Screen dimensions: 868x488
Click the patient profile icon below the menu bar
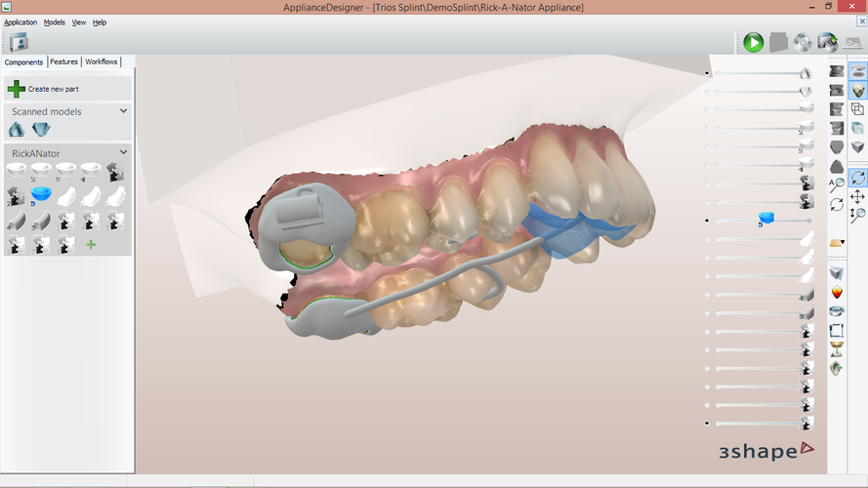point(19,42)
